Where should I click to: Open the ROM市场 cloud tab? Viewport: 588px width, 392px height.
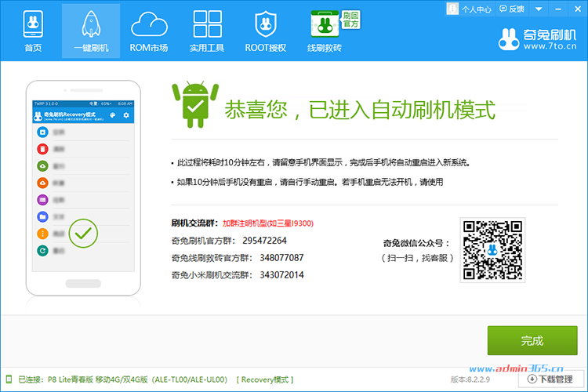[149, 31]
